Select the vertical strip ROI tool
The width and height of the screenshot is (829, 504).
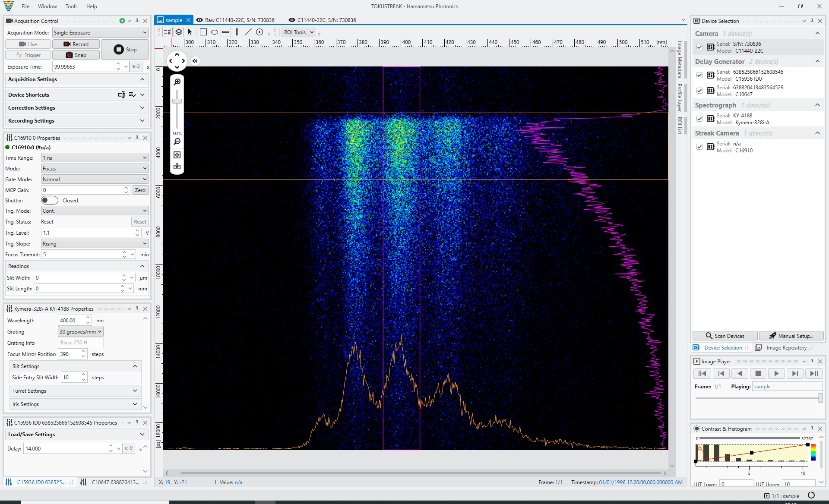click(x=237, y=32)
